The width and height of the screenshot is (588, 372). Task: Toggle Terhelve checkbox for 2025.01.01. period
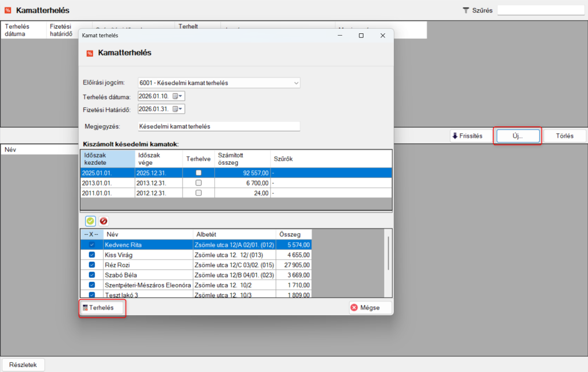pos(199,172)
